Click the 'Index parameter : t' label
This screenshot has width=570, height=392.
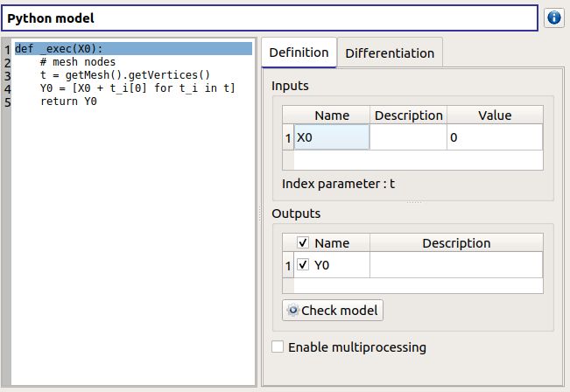point(338,184)
